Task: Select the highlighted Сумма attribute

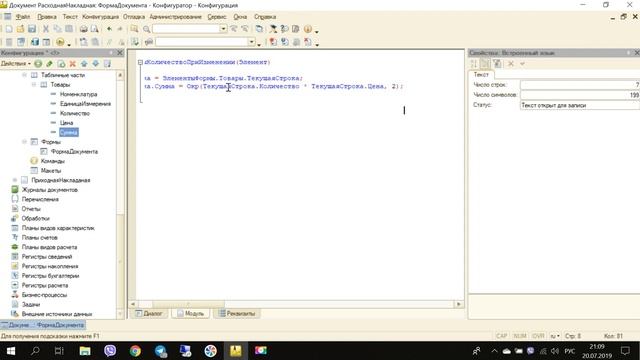Action: click(69, 132)
